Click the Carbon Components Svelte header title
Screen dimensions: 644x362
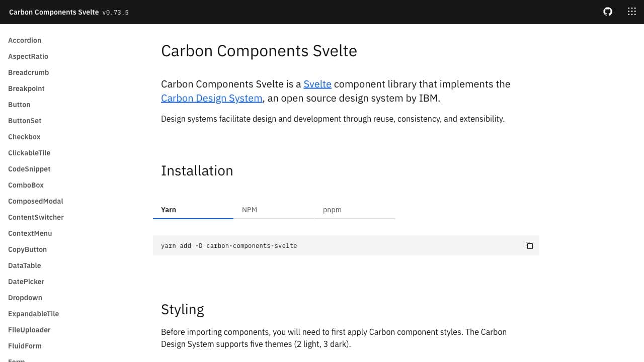54,12
